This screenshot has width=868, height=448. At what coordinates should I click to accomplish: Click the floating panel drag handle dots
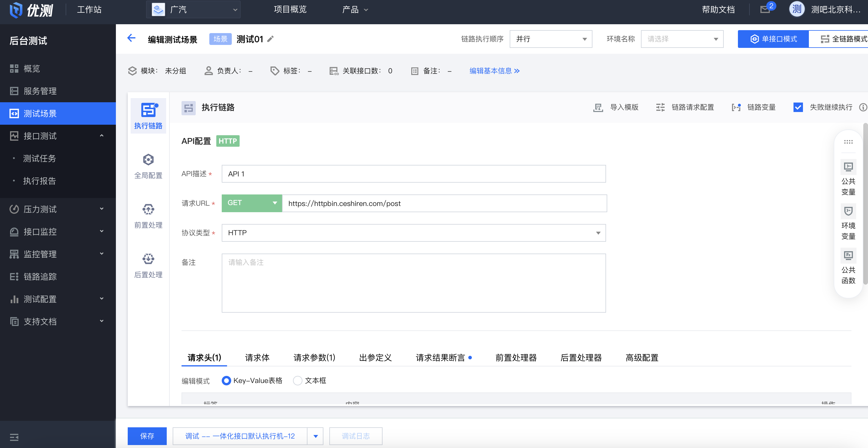(x=848, y=142)
